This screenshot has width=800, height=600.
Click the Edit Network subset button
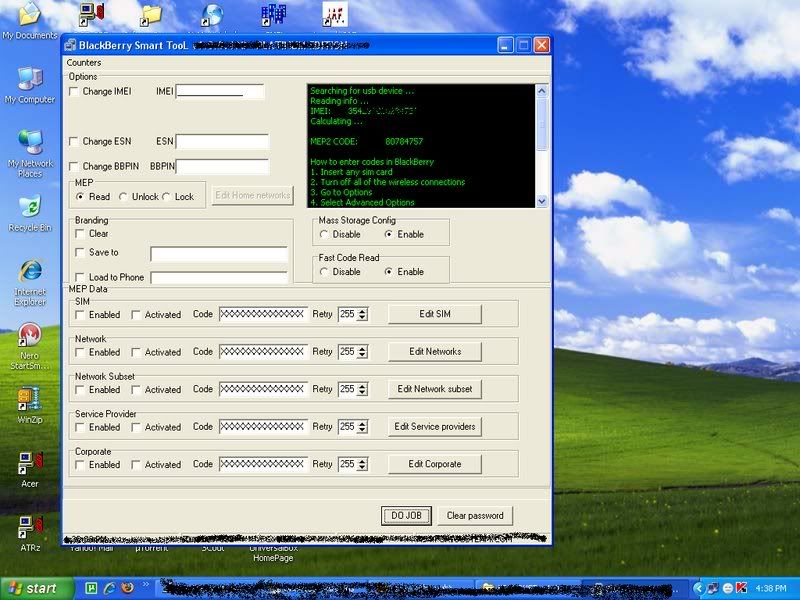435,389
